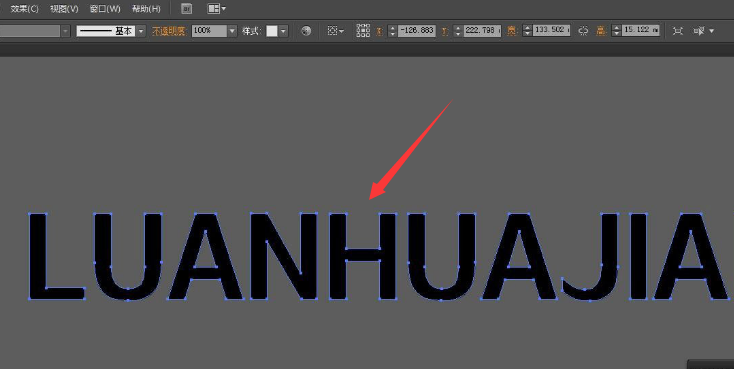Expand the 基本 stroke style dropdown
This screenshot has height=369, width=734.
click(141, 31)
